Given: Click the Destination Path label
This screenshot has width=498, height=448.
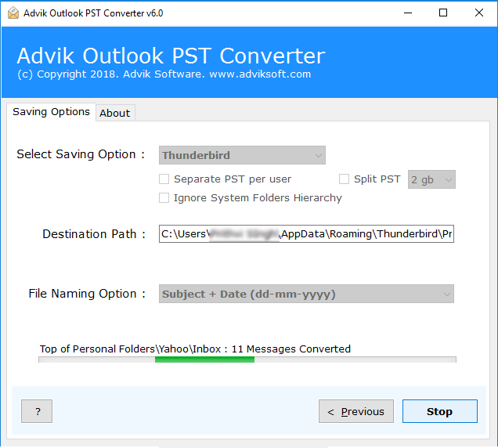Looking at the screenshot, I should click(94, 234).
